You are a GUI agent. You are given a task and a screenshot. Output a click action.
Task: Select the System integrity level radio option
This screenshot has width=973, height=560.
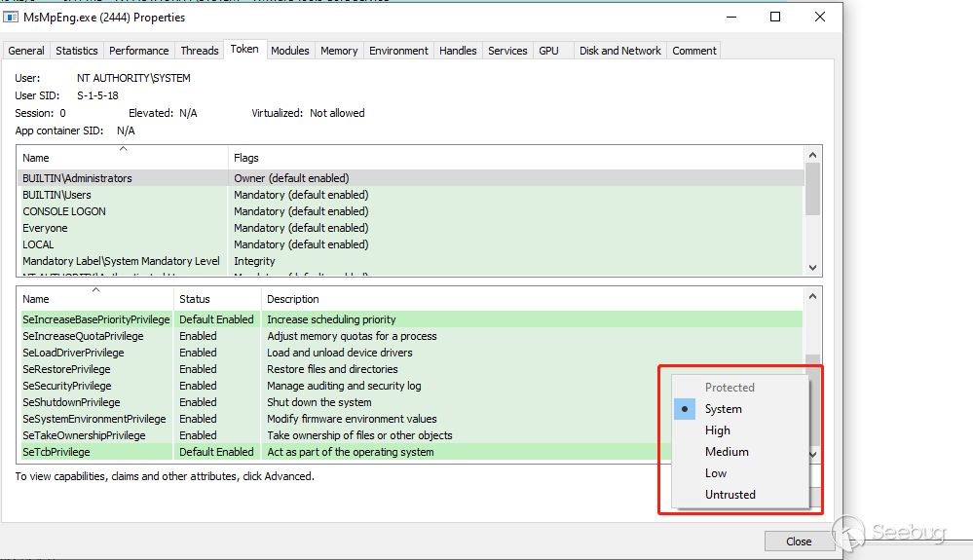point(723,409)
